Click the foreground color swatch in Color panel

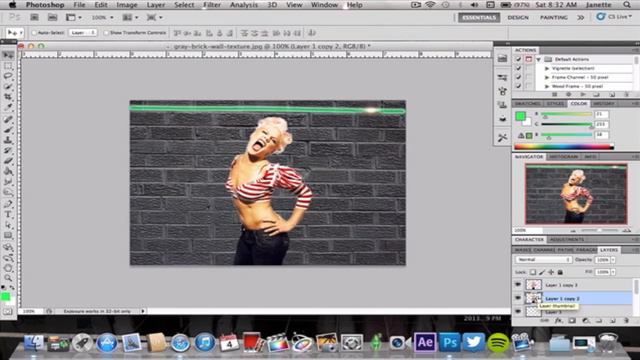pyautogui.click(x=520, y=116)
